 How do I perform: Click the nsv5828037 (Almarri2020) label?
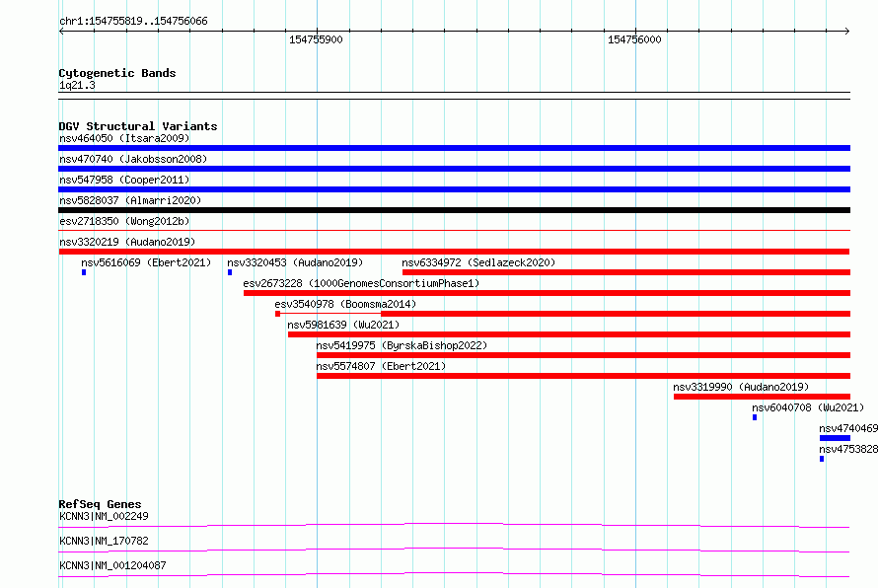(x=130, y=200)
